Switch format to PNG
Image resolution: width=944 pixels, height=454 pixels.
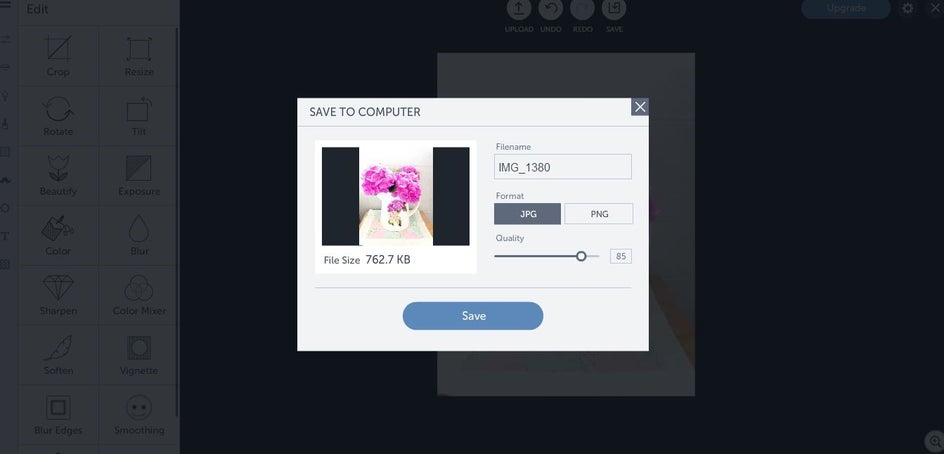(x=598, y=214)
